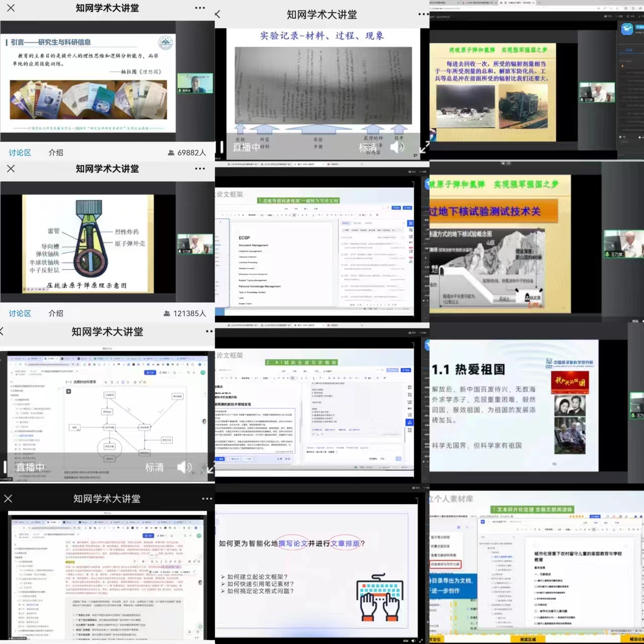Viewport: 644px width, 644px height.
Task: Pause the 实验记录 live stream video
Action: tap(221, 147)
